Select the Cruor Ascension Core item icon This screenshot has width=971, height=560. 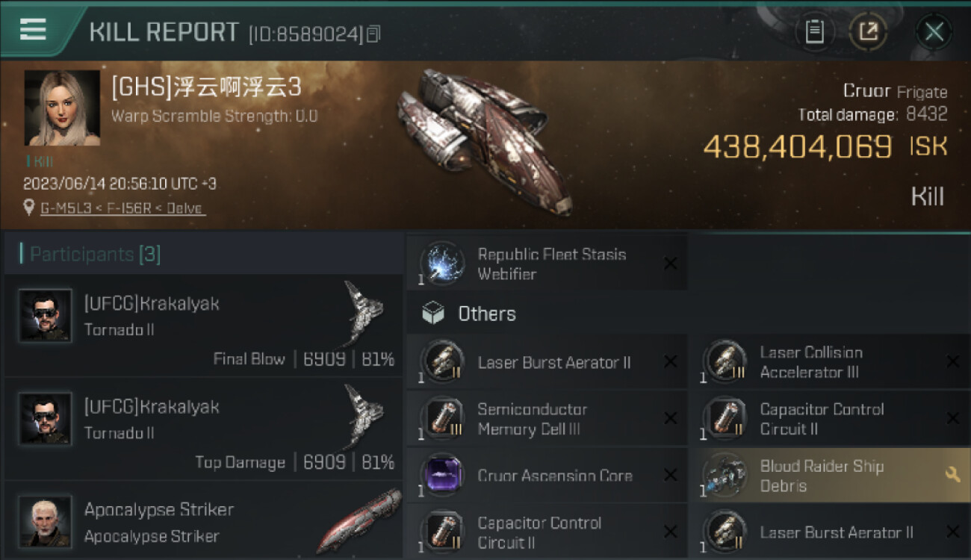click(x=443, y=475)
